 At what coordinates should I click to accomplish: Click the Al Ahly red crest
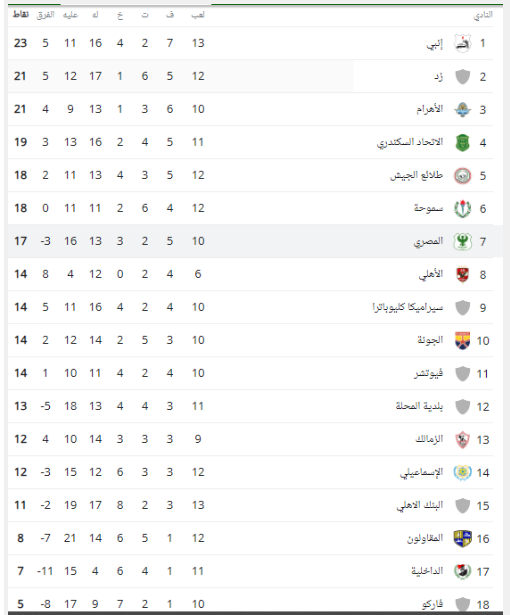(x=463, y=274)
